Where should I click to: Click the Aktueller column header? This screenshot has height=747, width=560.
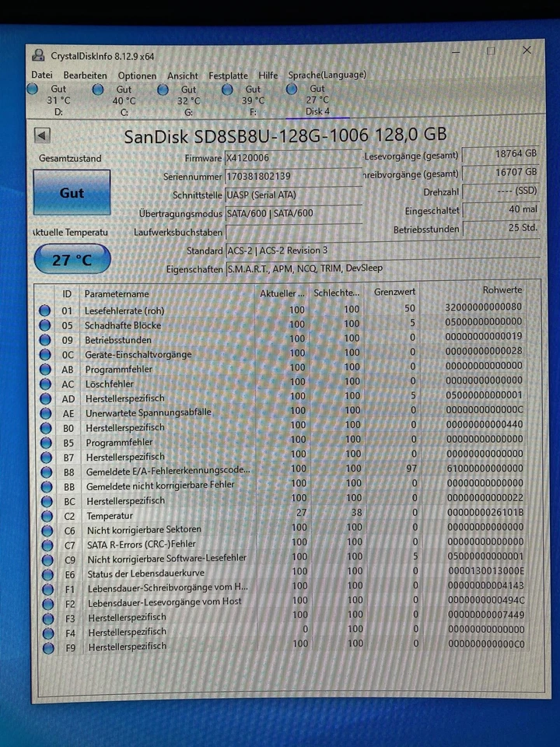click(282, 293)
